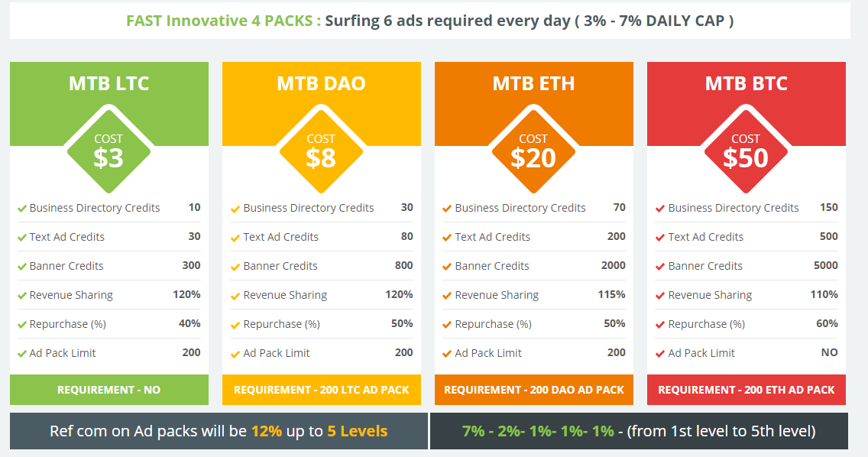Click the yellow checkmark beside Revenue Sharing 120%
Screen dimensions: 868x457
pyautogui.click(x=235, y=296)
